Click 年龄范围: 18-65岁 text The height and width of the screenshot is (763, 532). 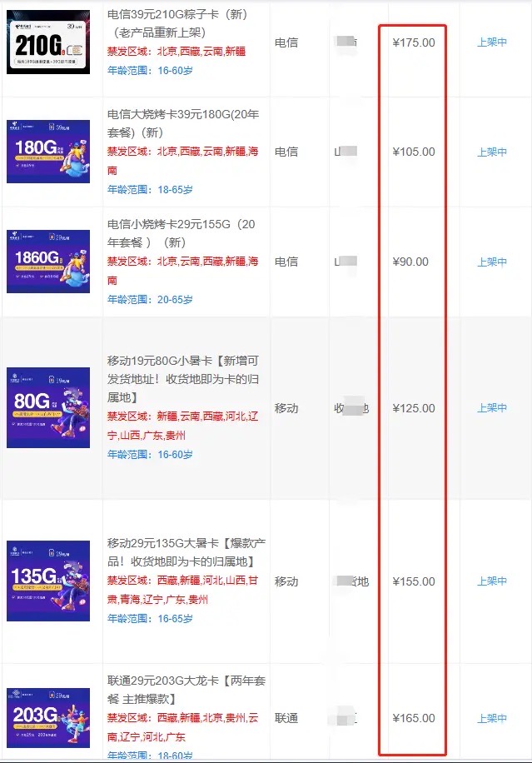click(150, 189)
